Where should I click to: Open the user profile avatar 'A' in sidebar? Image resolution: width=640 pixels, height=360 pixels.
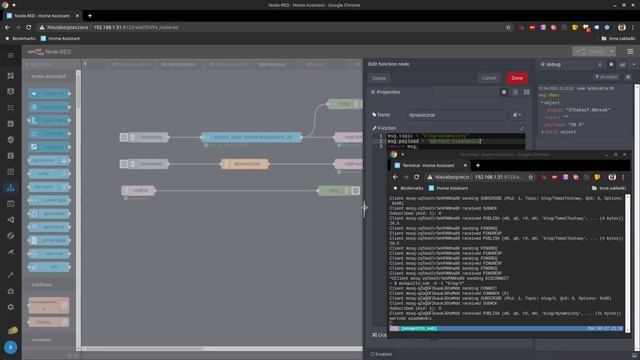click(11, 347)
